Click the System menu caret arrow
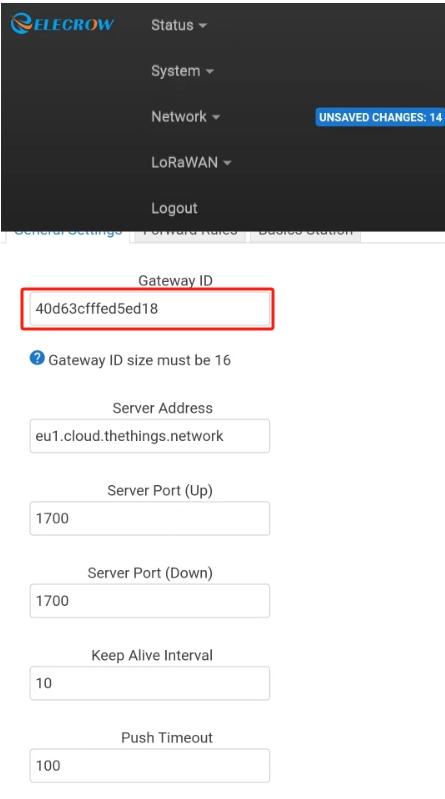The image size is (445, 799). click(x=210, y=71)
